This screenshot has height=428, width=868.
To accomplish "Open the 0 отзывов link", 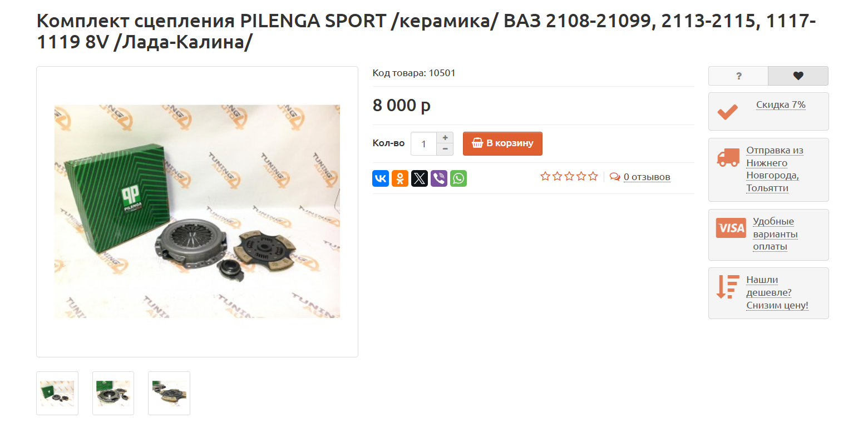I will pyautogui.click(x=647, y=177).
